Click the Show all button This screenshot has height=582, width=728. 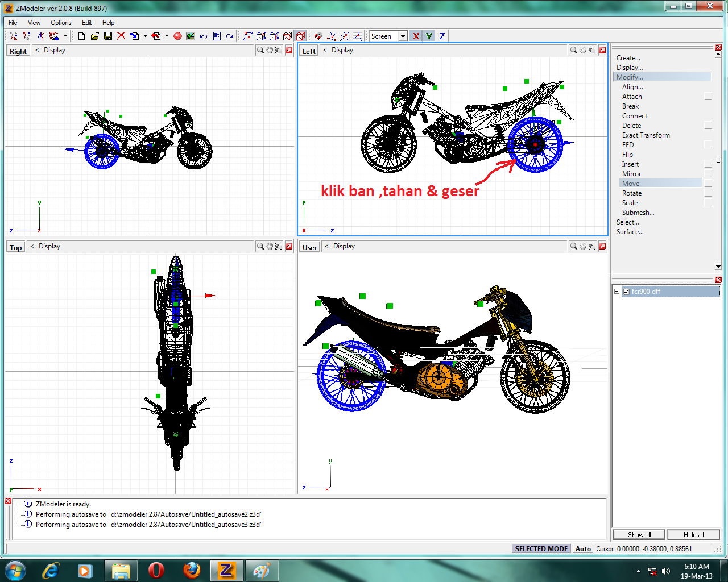point(638,534)
